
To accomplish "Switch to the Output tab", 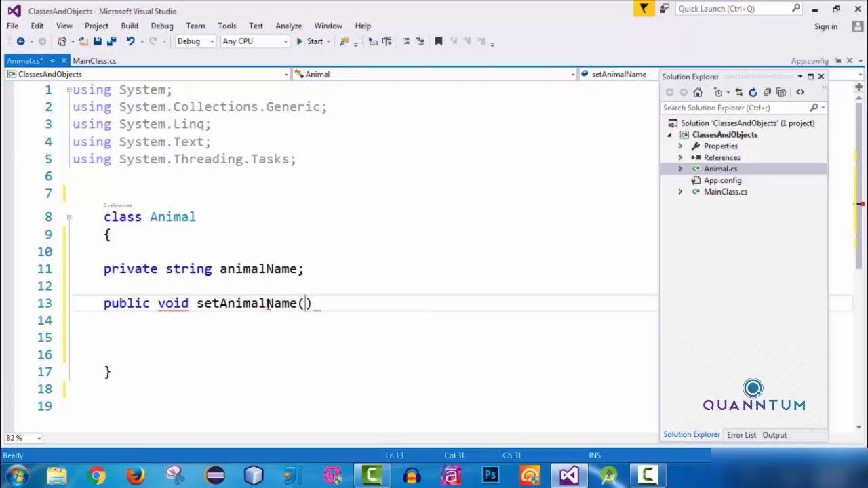I will 774,435.
